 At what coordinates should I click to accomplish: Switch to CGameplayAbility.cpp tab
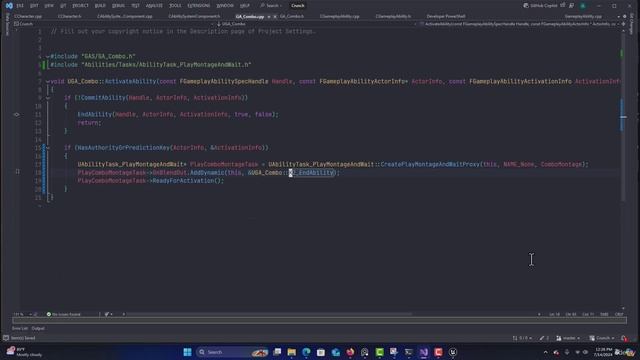click(x=340, y=16)
